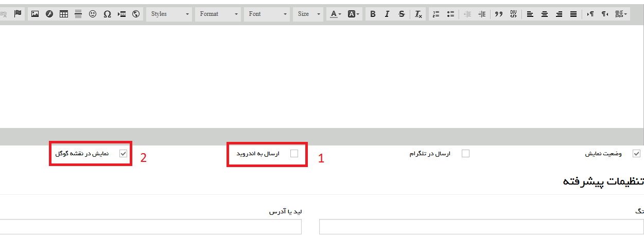Open the Text Color picker
Image resolution: width=644 pixels, height=238 pixels.
pos(336,14)
